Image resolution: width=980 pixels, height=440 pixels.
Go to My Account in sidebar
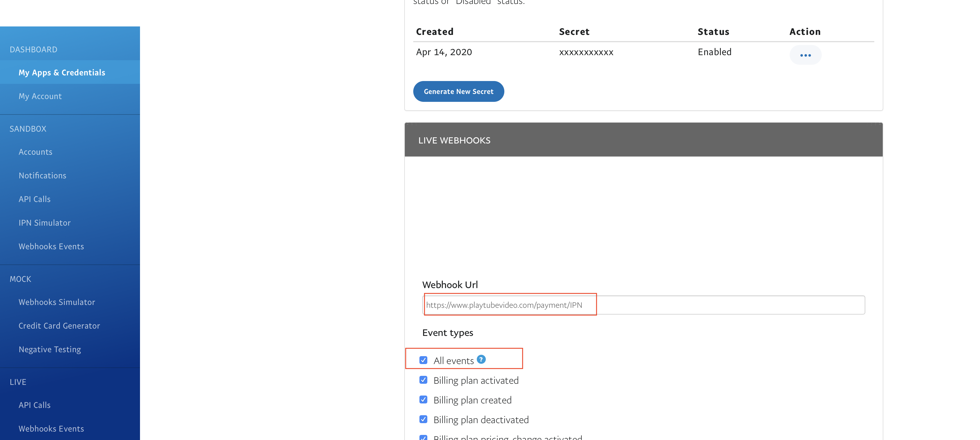[40, 96]
